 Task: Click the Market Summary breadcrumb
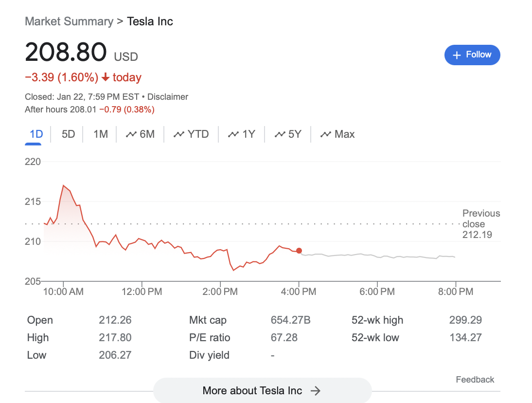[x=69, y=21]
